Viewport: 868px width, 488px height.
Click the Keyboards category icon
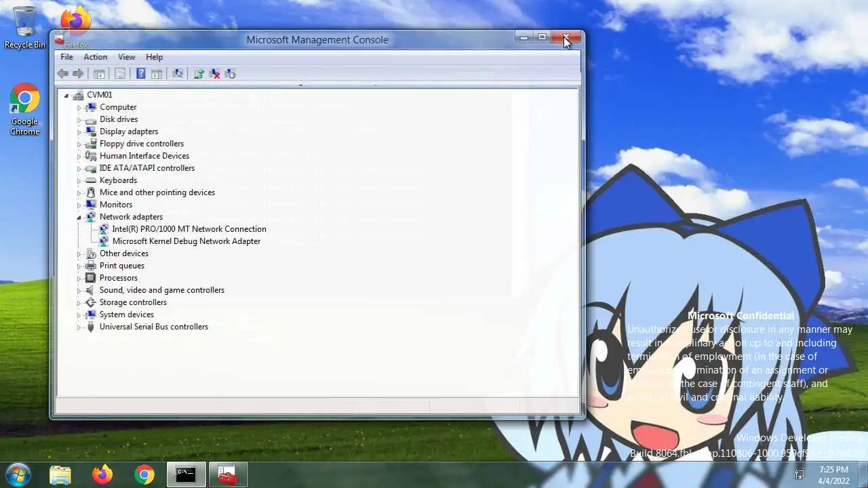pyautogui.click(x=91, y=180)
